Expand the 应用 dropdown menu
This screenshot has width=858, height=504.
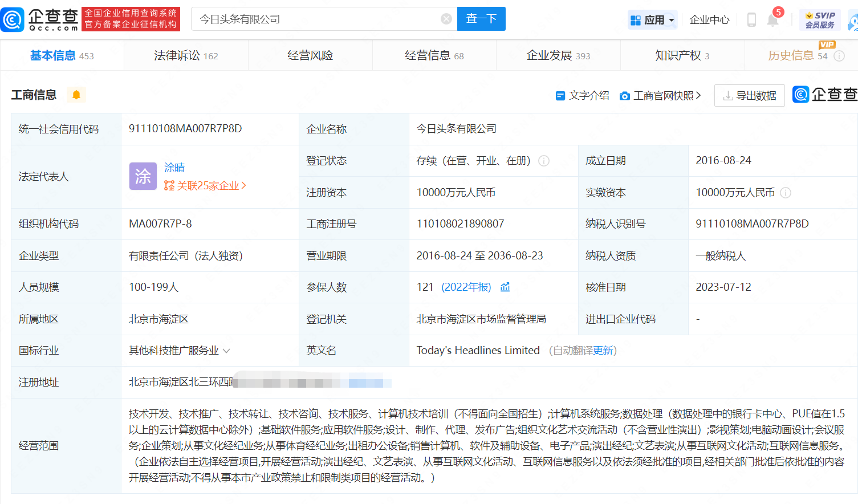(x=653, y=20)
